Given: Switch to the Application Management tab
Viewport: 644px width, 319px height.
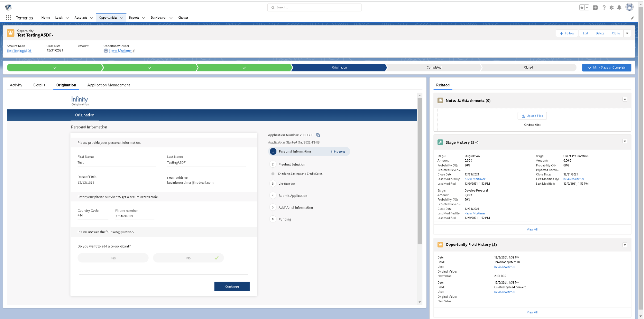Looking at the screenshot, I should [109, 85].
